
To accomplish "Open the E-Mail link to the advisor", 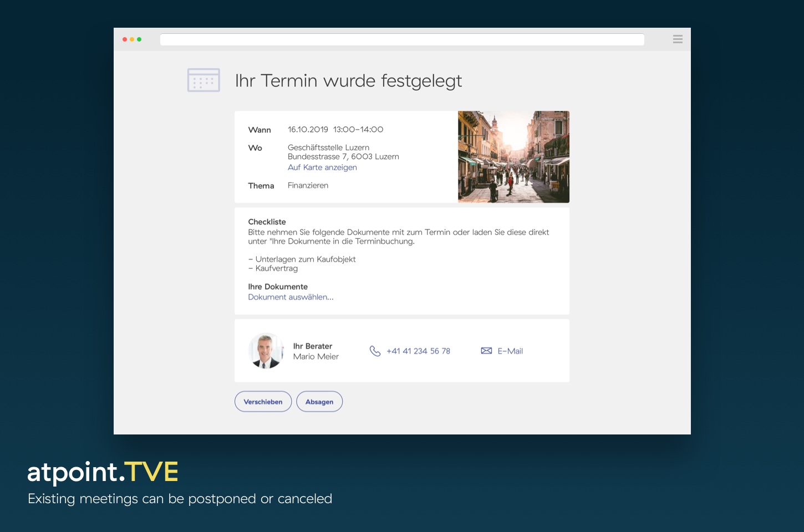I will click(x=510, y=351).
